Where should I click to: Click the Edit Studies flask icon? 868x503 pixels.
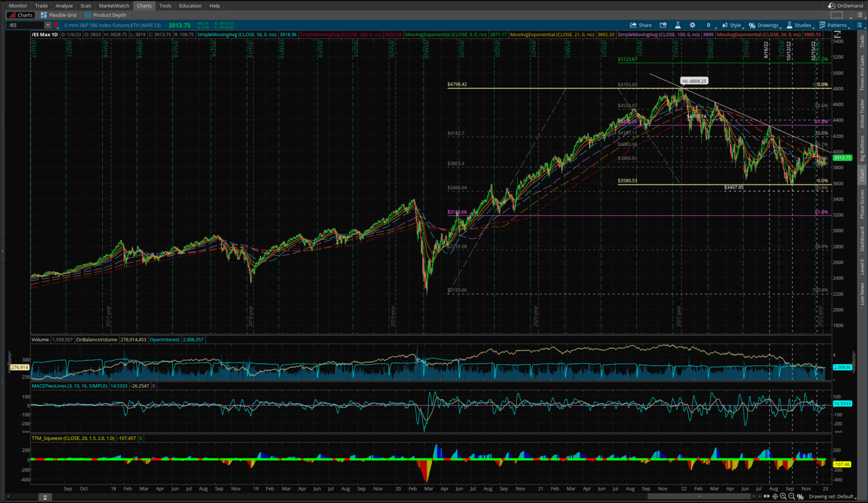pos(678,25)
